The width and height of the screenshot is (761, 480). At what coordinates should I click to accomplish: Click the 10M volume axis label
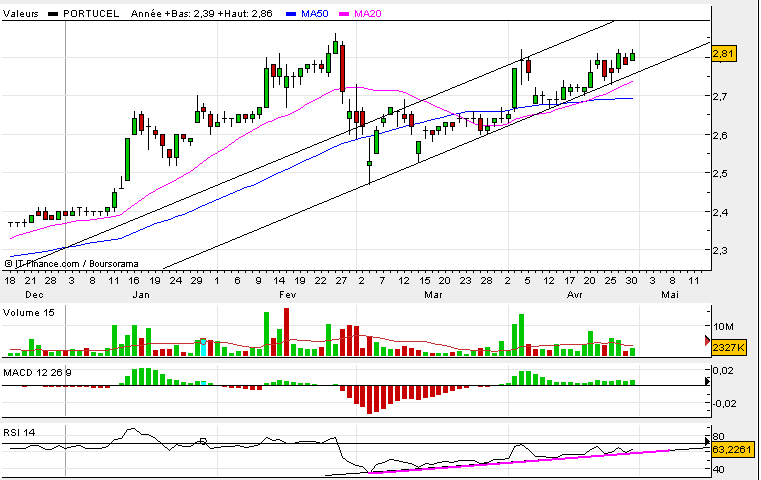coord(723,327)
